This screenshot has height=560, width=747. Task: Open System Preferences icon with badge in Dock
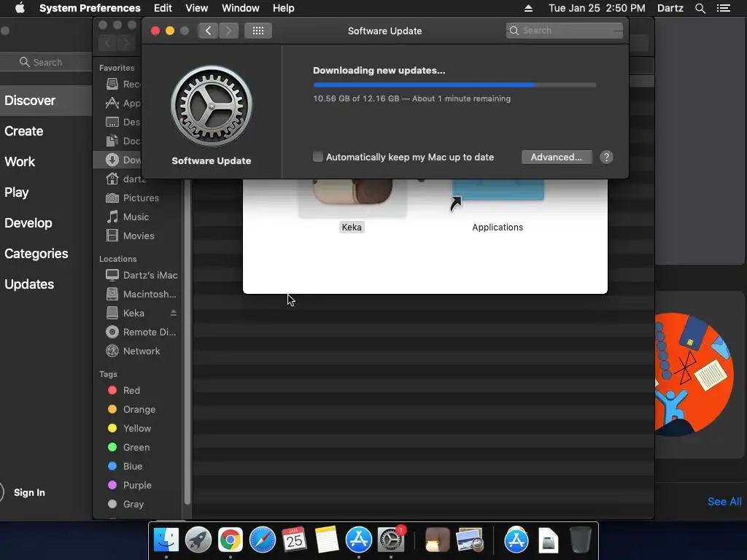click(x=391, y=540)
